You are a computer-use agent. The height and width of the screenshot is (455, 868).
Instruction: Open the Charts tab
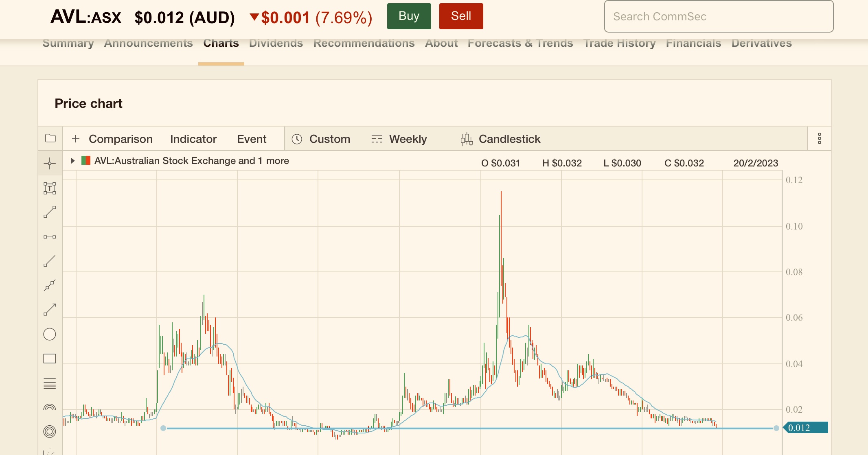(221, 43)
